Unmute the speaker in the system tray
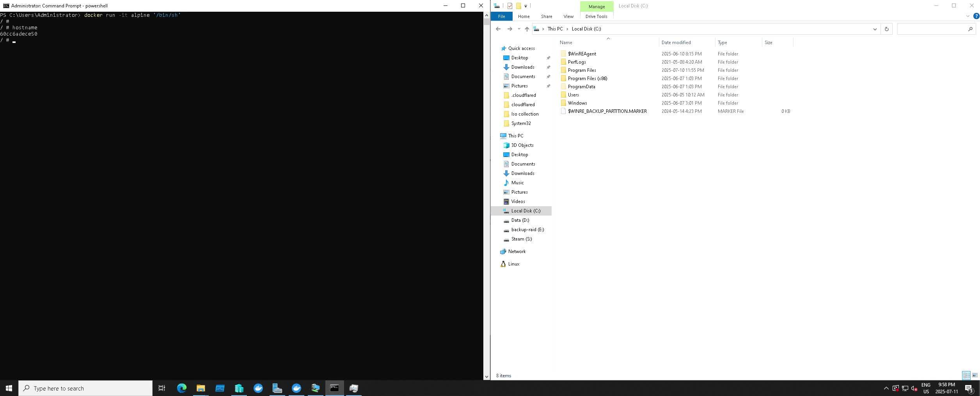Viewport: 980px width, 396px height. 915,388
